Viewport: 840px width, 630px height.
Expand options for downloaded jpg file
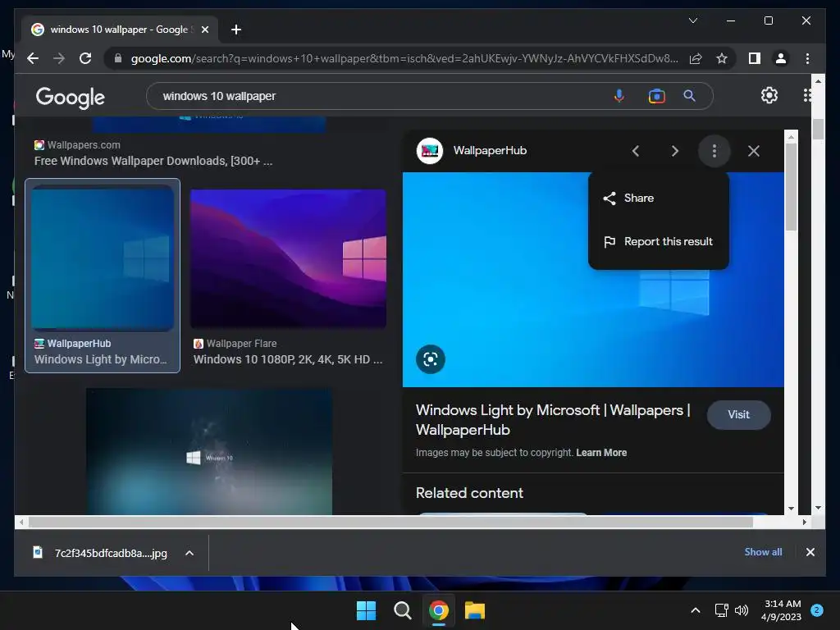click(189, 553)
